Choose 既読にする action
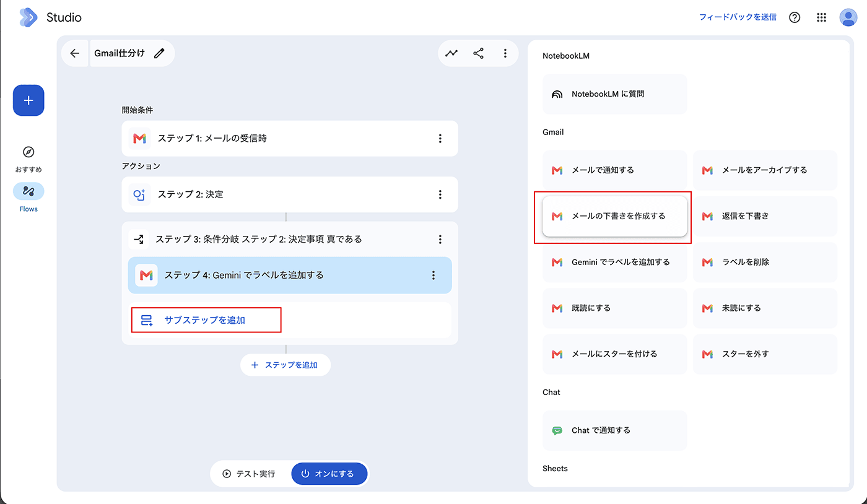867x504 pixels. click(x=615, y=308)
